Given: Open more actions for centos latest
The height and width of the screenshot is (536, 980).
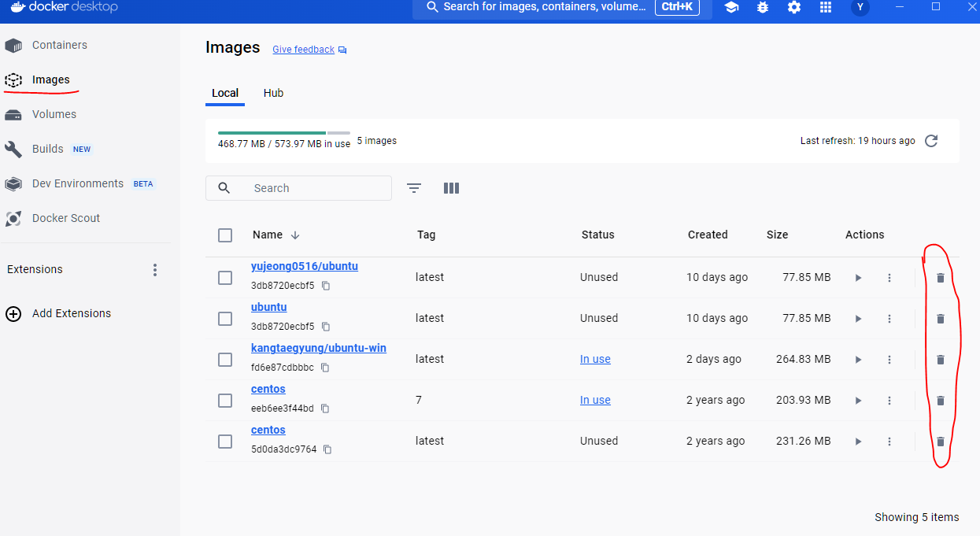Looking at the screenshot, I should point(889,442).
